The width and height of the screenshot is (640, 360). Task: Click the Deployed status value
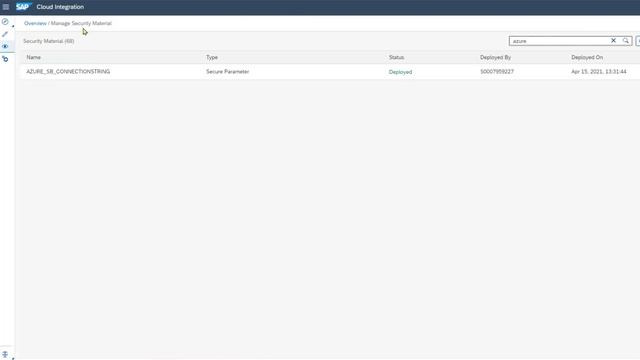coord(400,72)
